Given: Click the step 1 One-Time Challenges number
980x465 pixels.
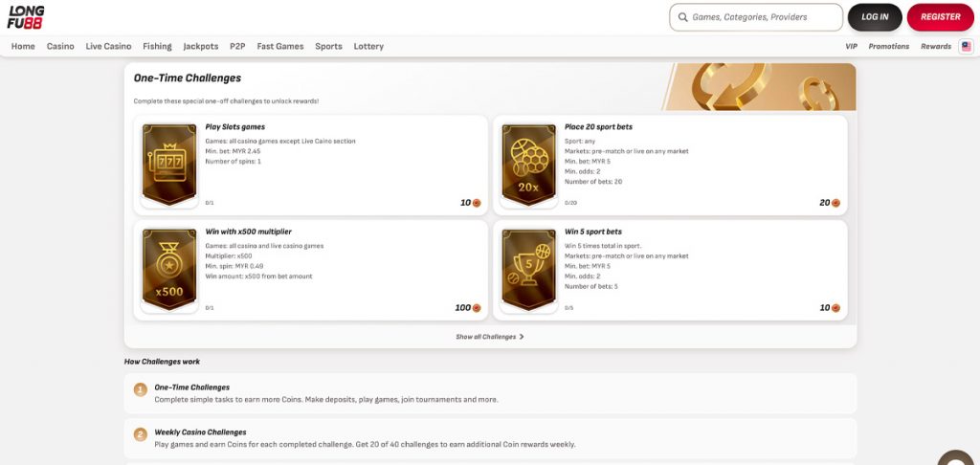Looking at the screenshot, I should [141, 389].
